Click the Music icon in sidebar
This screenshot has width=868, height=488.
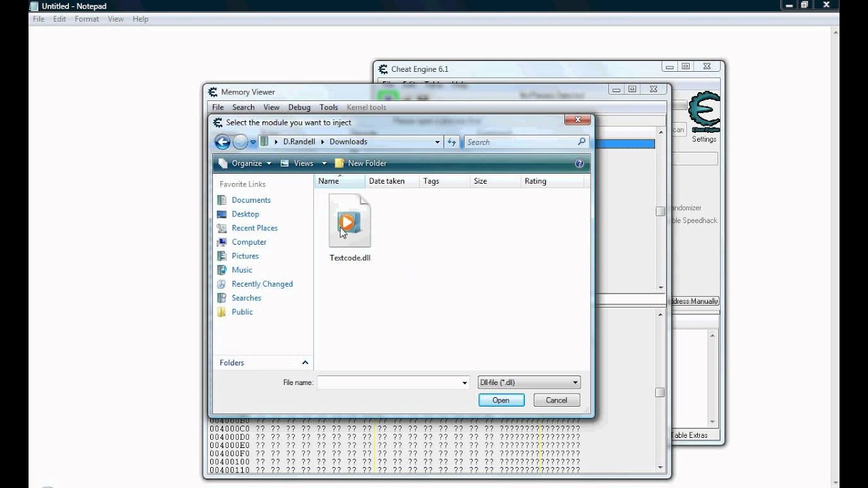coord(222,270)
